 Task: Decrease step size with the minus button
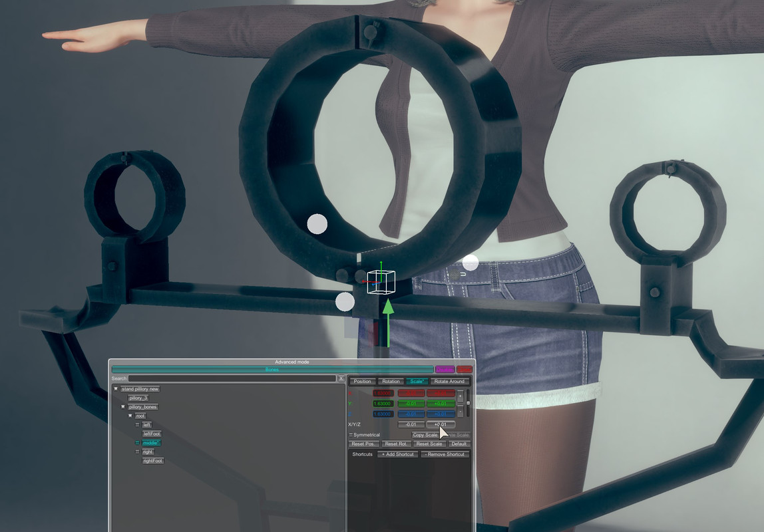tap(460, 410)
